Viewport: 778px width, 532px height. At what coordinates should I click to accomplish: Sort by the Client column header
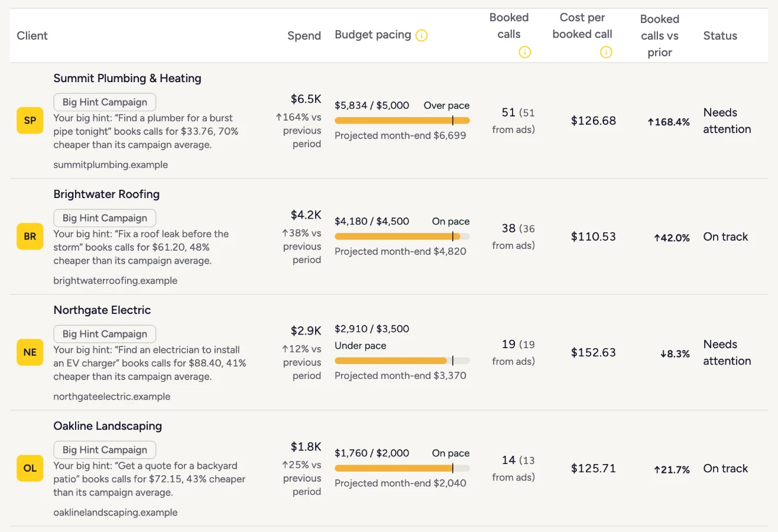pyautogui.click(x=32, y=35)
